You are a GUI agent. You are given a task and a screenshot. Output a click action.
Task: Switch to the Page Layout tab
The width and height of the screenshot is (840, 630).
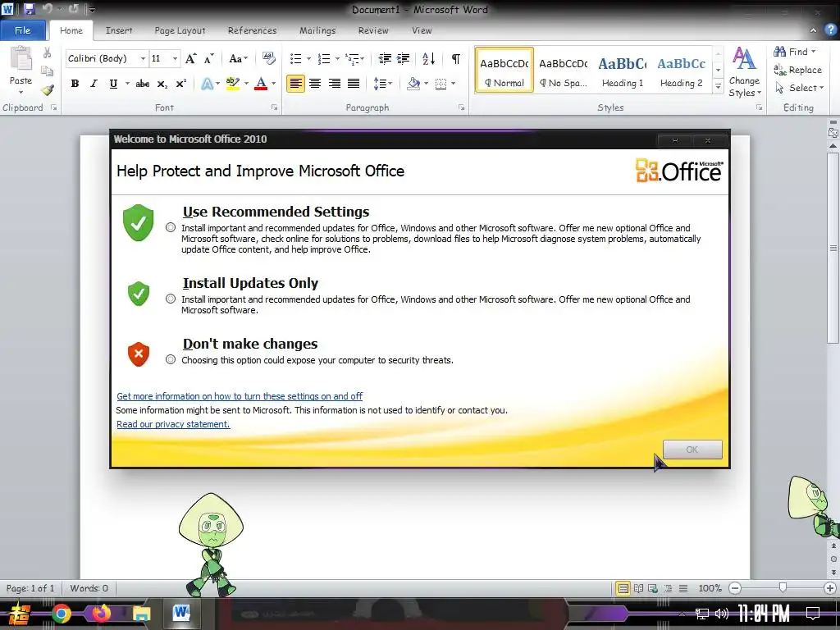[180, 30]
